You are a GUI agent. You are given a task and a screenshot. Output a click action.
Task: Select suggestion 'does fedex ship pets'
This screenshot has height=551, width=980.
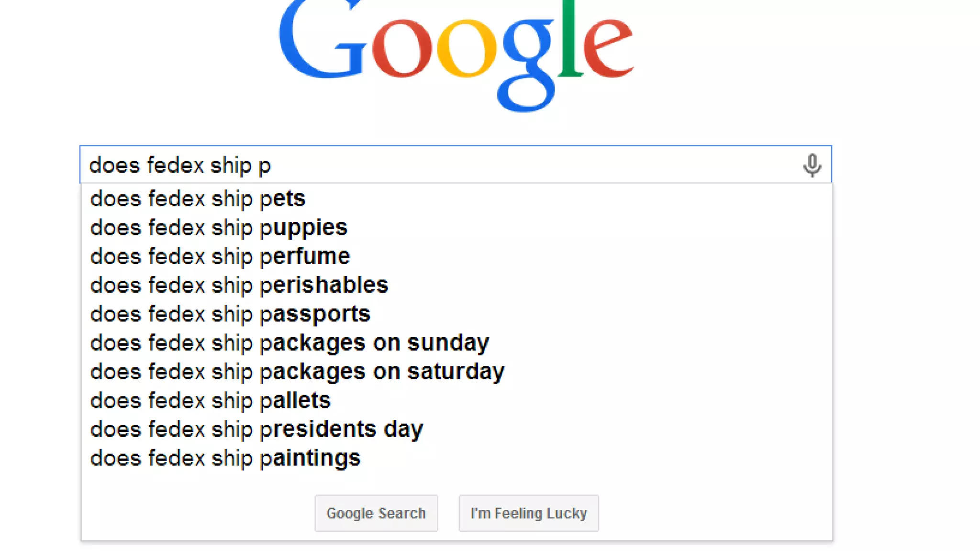pos(198,199)
